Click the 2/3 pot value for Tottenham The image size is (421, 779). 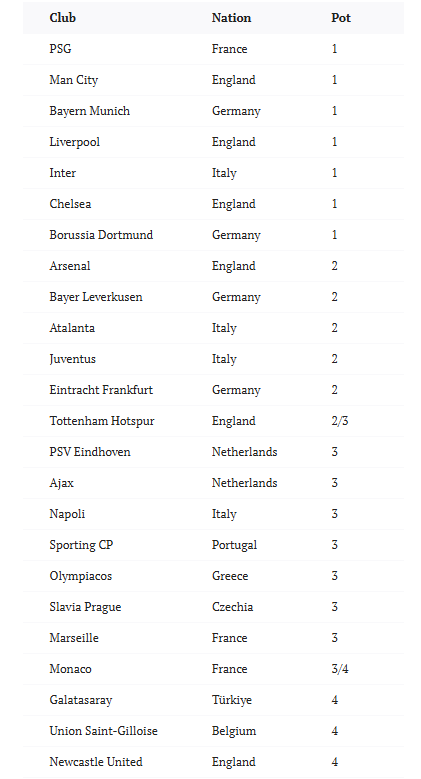[339, 421]
